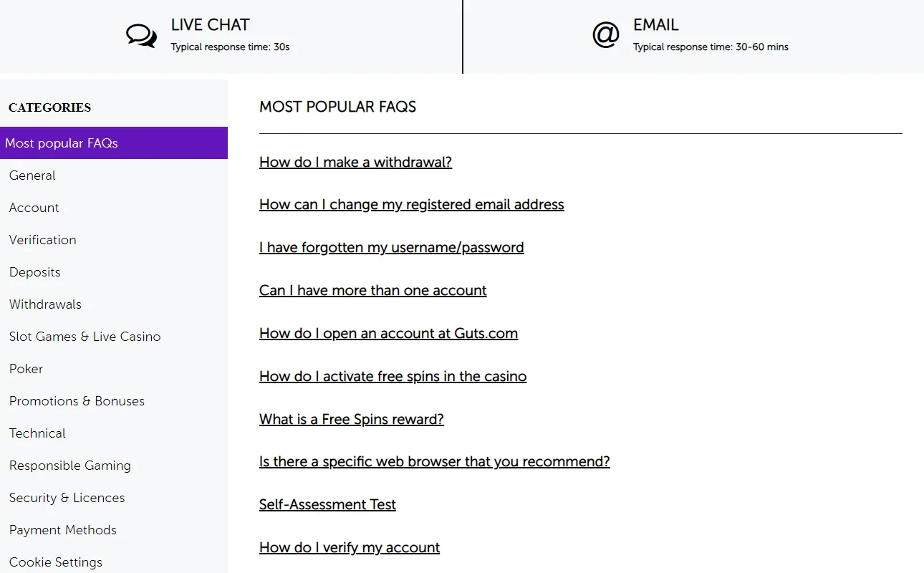This screenshot has height=573, width=924.
Task: Click the live chat speech bubble icon
Action: click(x=141, y=35)
